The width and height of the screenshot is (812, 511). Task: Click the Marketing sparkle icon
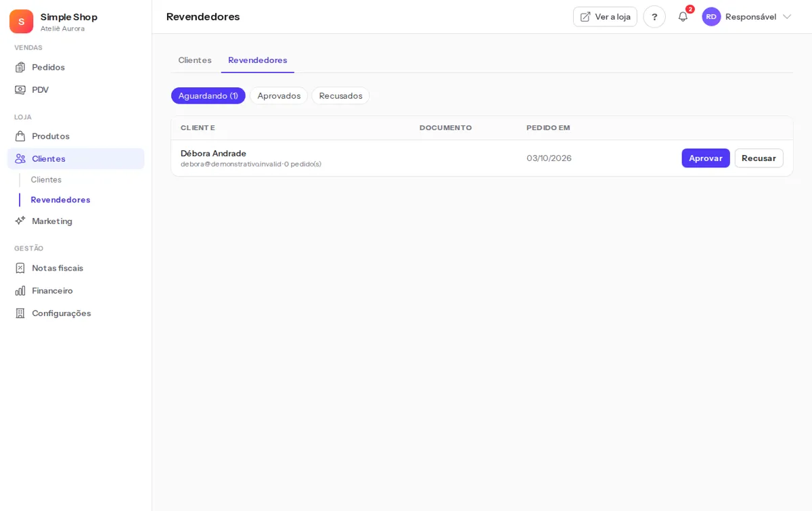pyautogui.click(x=20, y=221)
